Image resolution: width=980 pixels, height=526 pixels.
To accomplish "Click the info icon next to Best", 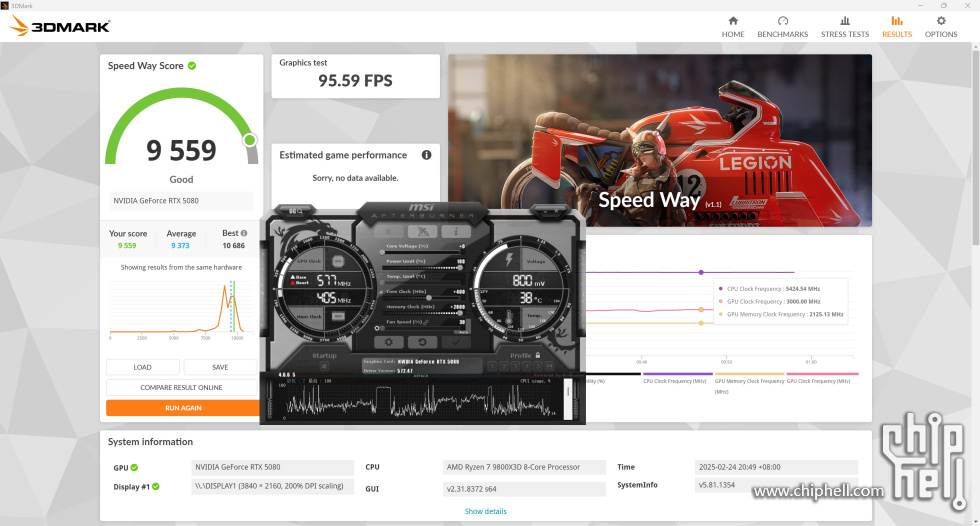I will pyautogui.click(x=244, y=233).
